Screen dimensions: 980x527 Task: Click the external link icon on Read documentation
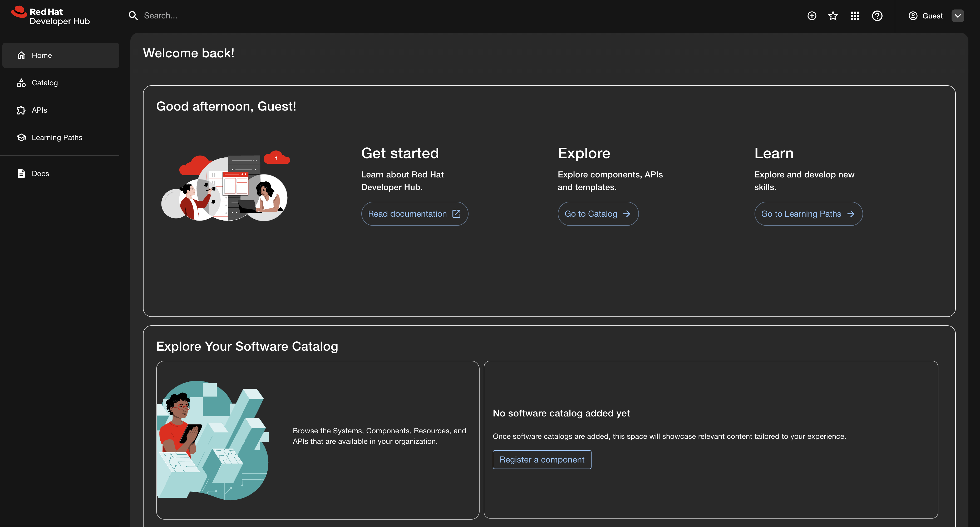(x=456, y=214)
